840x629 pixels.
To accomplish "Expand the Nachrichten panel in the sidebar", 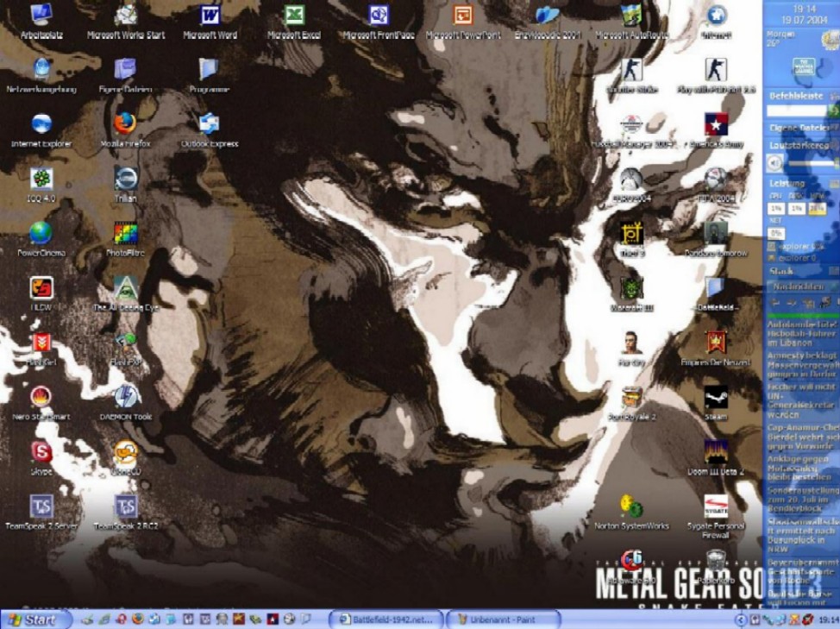I will pyautogui.click(x=802, y=286).
